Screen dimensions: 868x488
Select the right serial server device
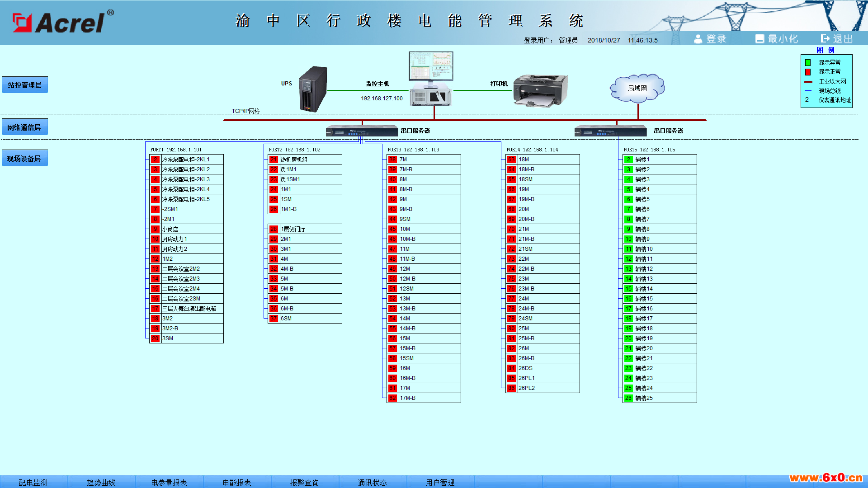coord(611,131)
